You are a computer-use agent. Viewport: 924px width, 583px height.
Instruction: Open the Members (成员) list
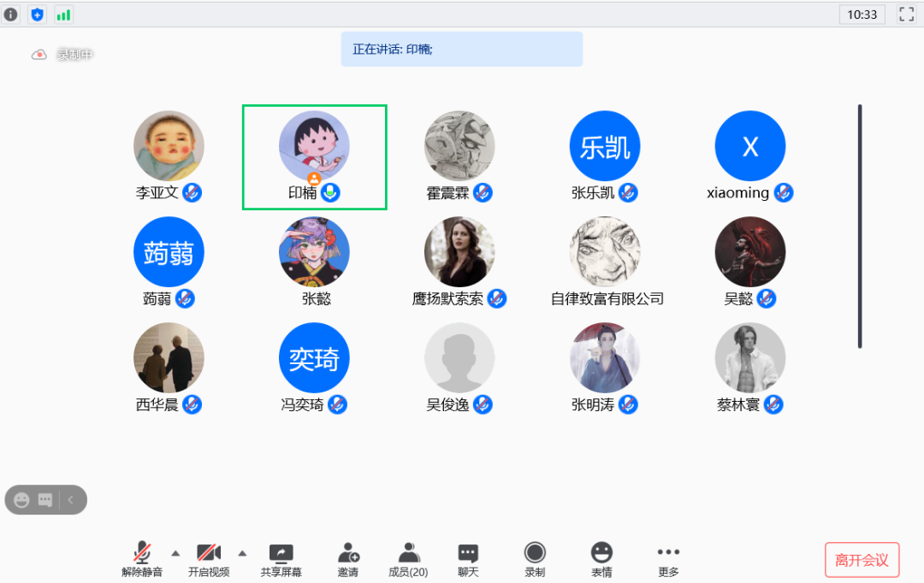(x=408, y=559)
